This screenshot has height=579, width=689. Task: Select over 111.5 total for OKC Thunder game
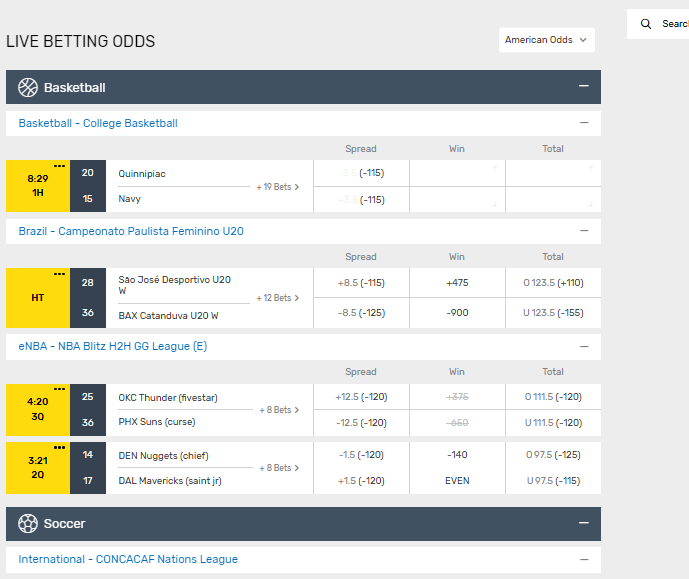553,397
